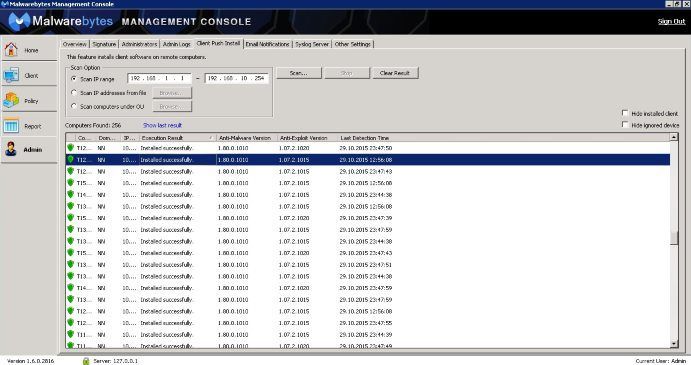
Task: Select the row with time 29.10.2015 23:47:50
Action: [x=368, y=148]
